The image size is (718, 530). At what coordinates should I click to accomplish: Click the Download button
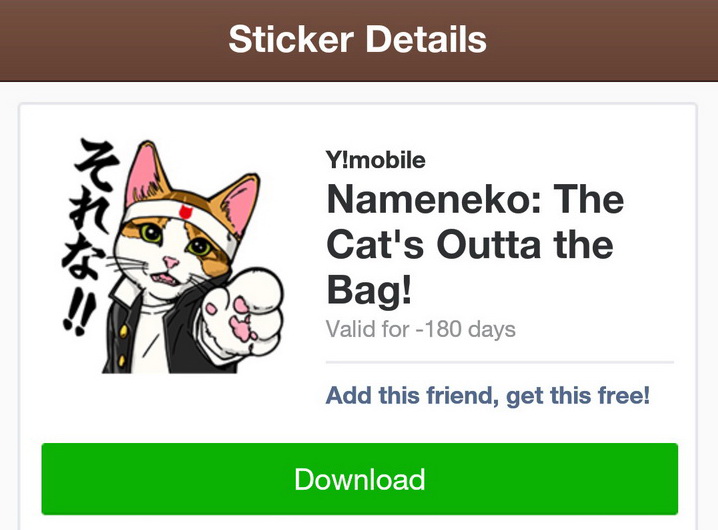[359, 479]
